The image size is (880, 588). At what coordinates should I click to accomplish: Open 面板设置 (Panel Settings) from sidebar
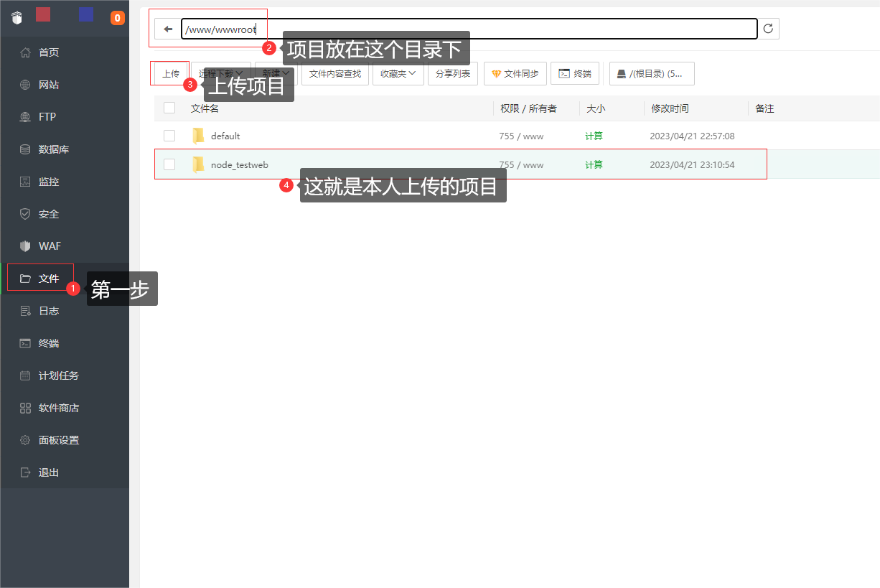[59, 439]
